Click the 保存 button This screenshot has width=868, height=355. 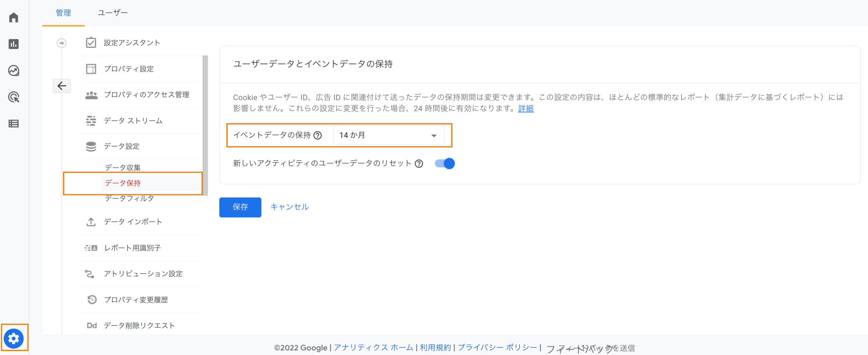tap(240, 207)
